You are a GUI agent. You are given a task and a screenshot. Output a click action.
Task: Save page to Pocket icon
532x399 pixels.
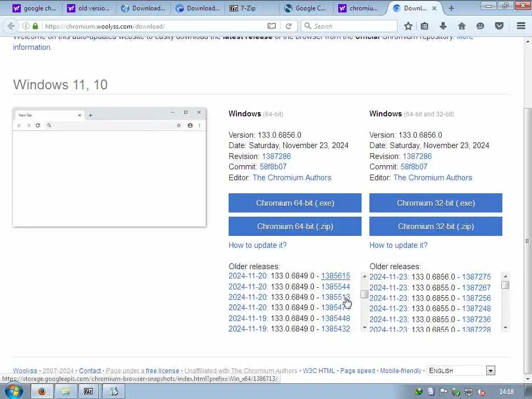[499, 26]
